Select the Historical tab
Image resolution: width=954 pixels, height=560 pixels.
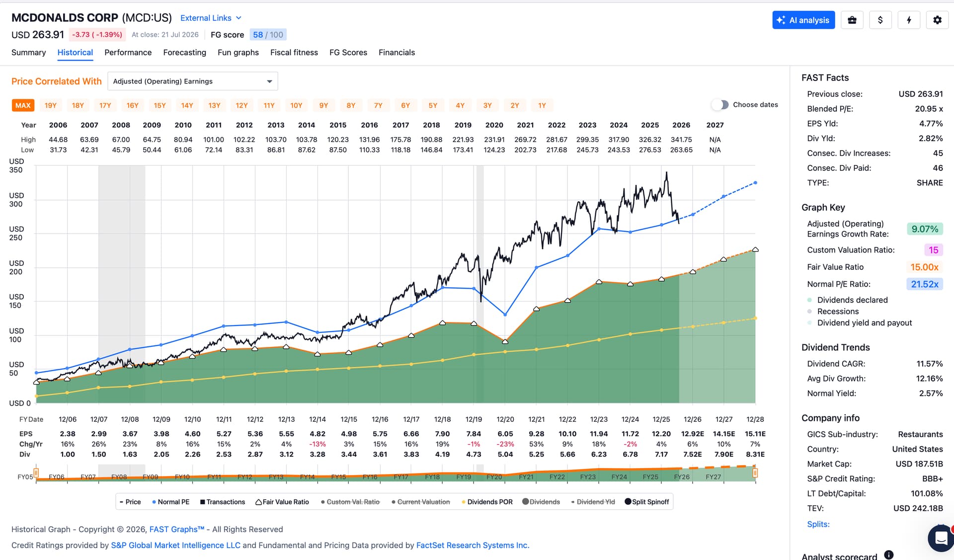tap(75, 53)
